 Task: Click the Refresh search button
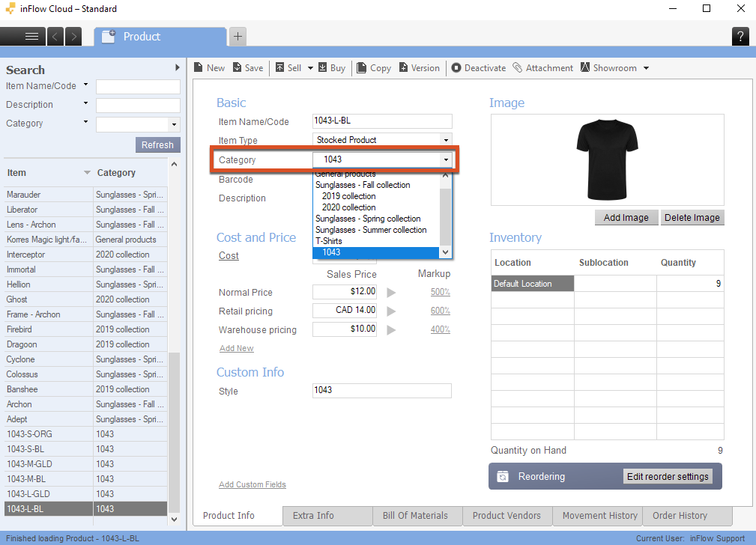point(157,145)
